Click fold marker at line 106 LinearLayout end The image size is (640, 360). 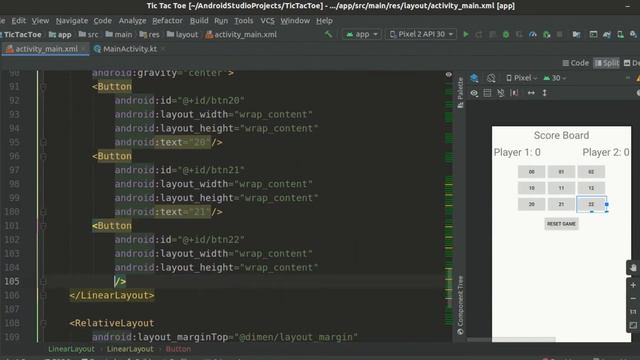[43, 296]
